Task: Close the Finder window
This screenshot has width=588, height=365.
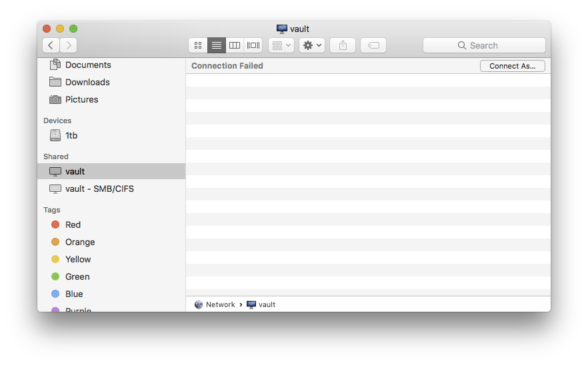Action: 47,29
